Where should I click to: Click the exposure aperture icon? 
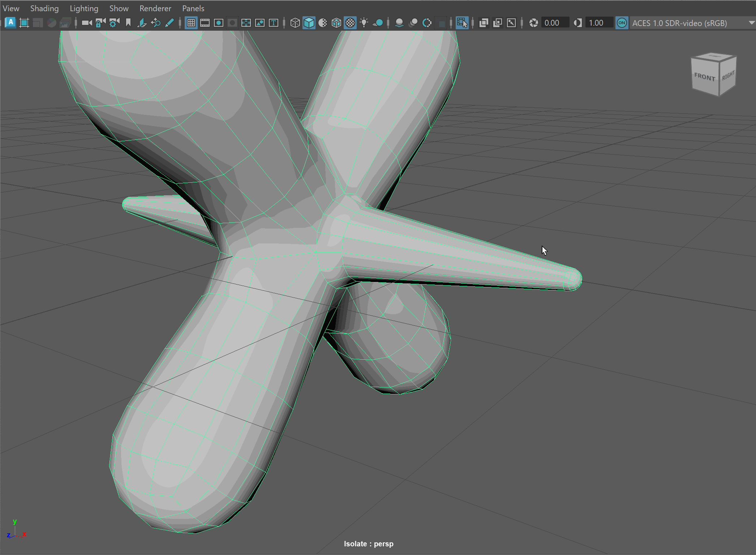click(533, 23)
